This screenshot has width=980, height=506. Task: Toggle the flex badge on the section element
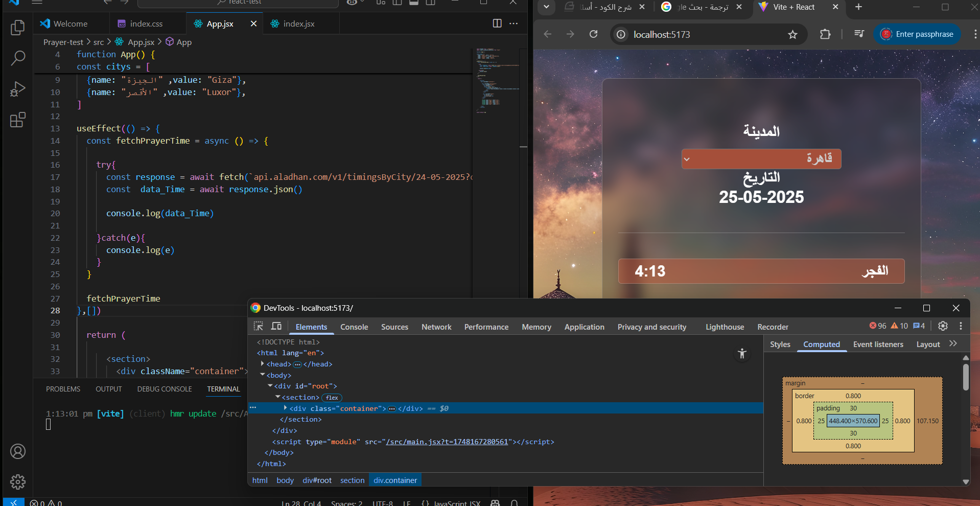(x=332, y=398)
